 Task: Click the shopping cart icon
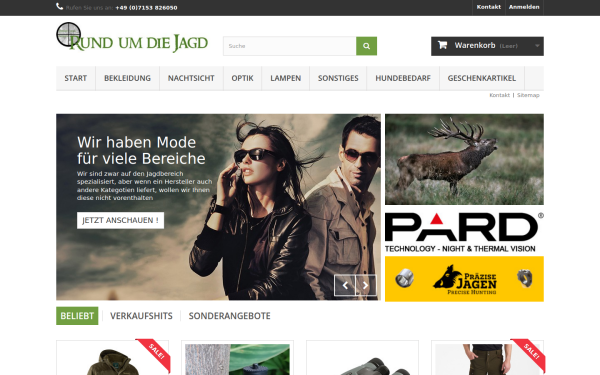(442, 45)
